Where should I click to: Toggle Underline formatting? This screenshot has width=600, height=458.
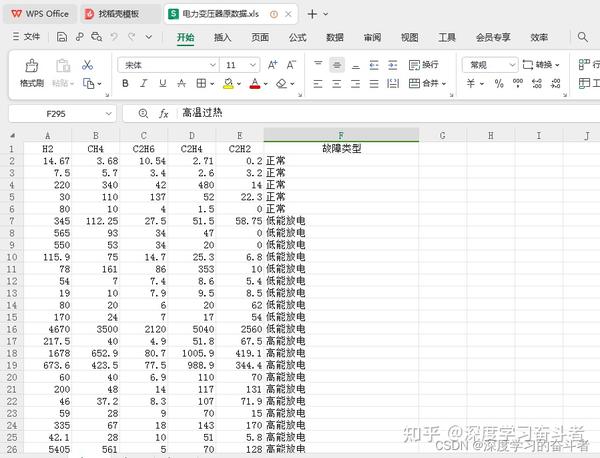click(x=163, y=83)
